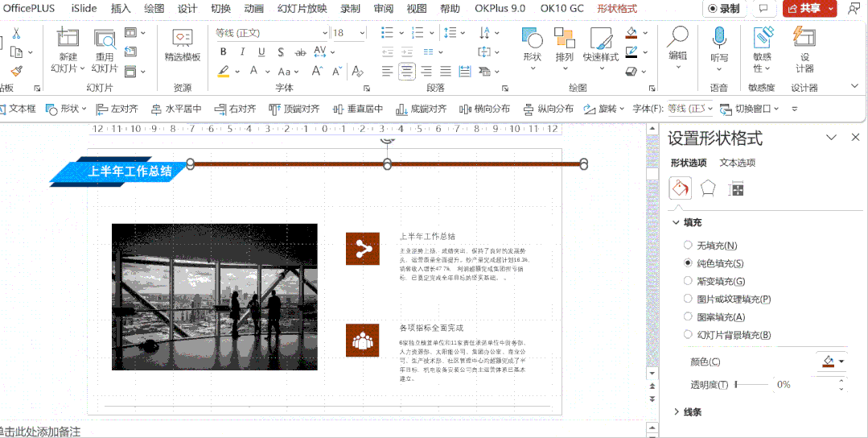The image size is (868, 438).
Task: Open the 形状格式 ribbon tab
Action: tap(617, 8)
